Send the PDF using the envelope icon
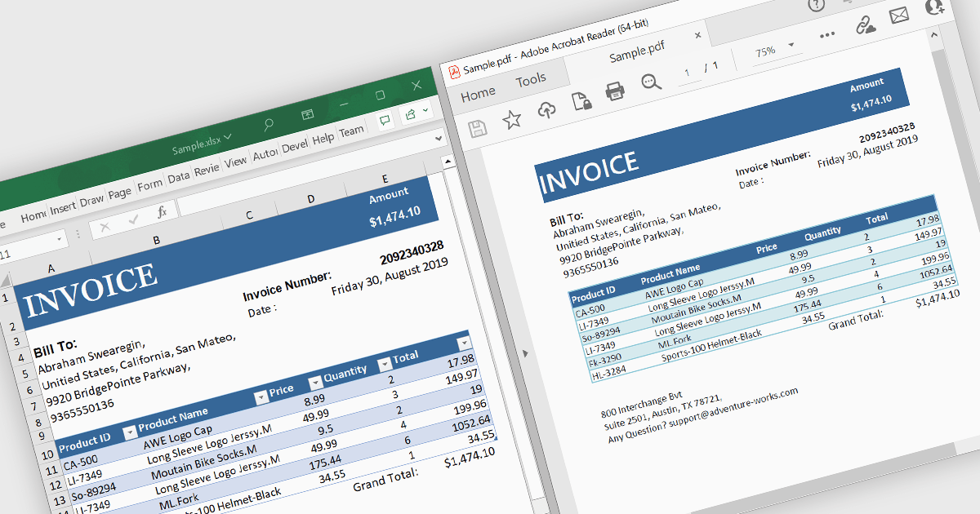Screen dimensions: 980x514 click(899, 16)
